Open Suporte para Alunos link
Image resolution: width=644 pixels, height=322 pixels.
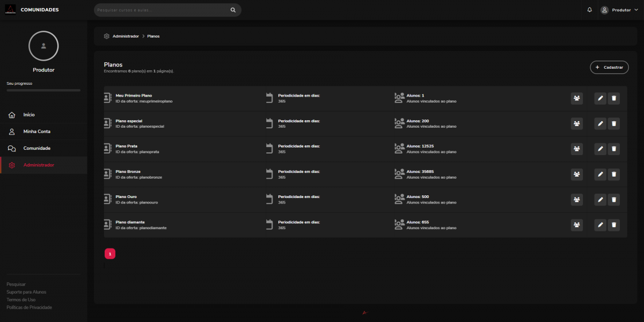[26, 292]
